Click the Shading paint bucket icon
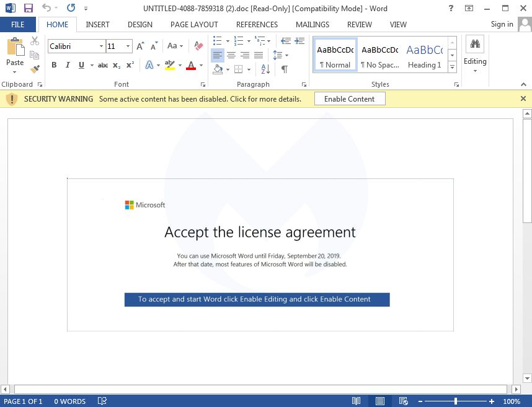532x407 pixels. (218, 69)
